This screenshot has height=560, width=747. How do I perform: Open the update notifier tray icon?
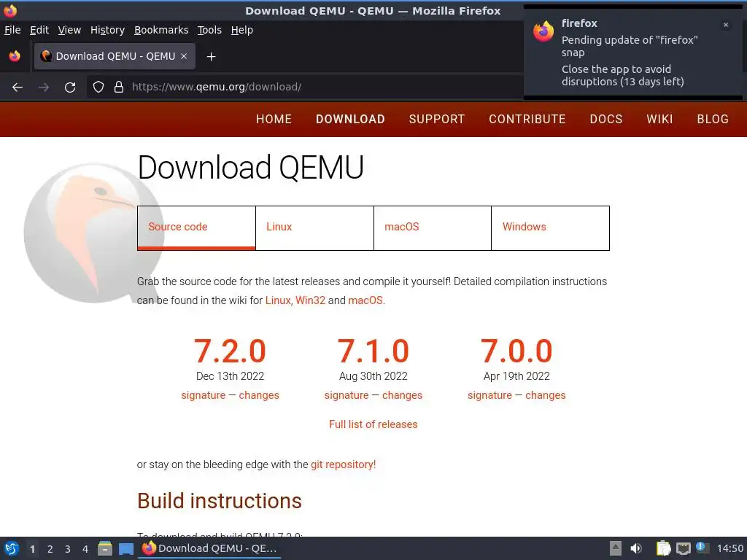point(703,548)
